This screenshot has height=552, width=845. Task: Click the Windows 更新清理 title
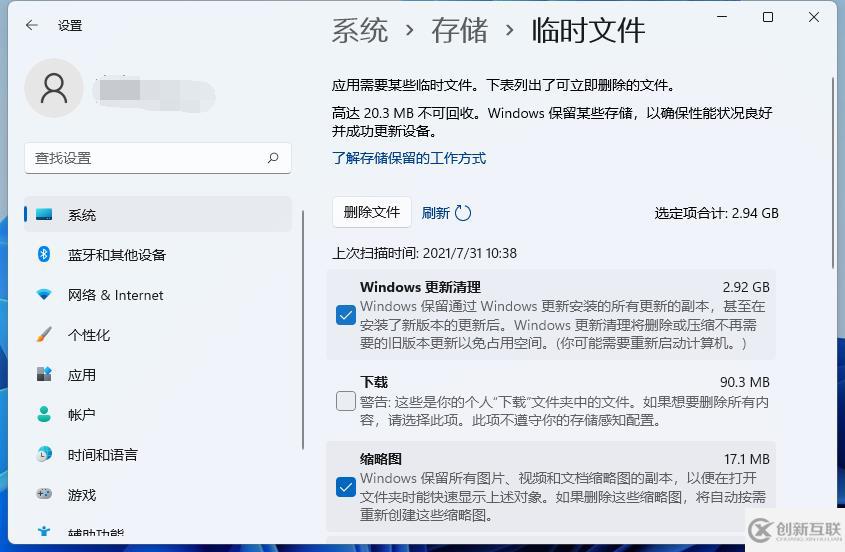pos(420,287)
